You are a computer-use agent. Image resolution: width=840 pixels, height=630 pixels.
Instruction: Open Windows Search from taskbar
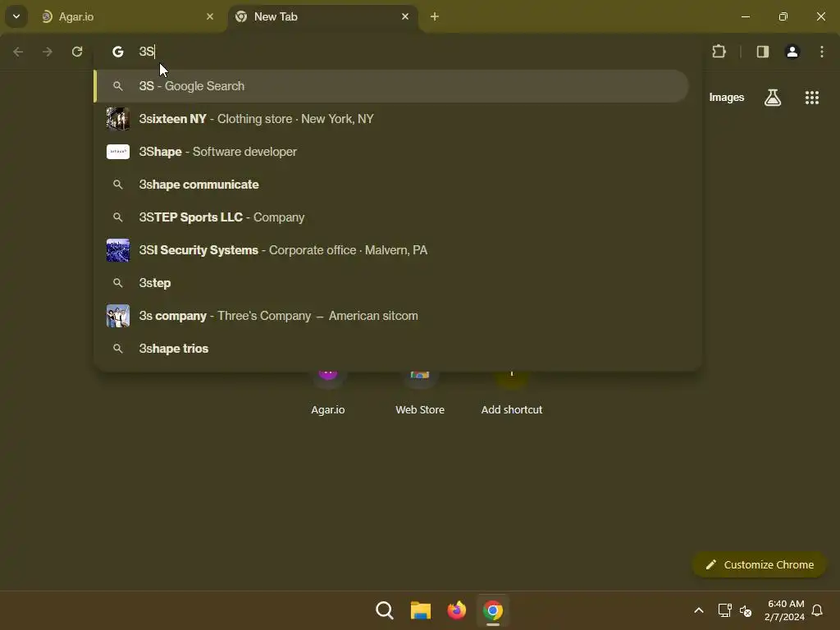385,610
